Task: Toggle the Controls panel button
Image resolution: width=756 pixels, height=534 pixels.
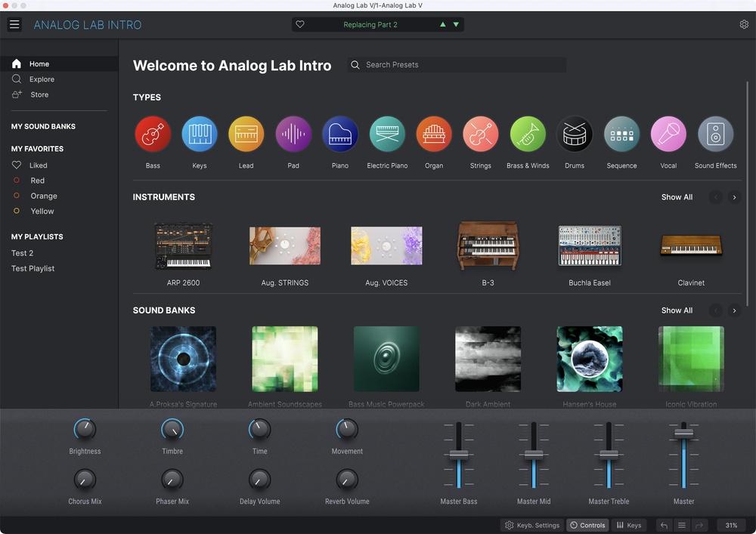Action: pyautogui.click(x=587, y=525)
